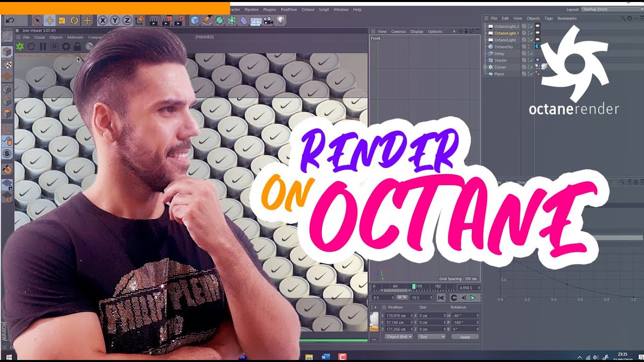Toggle Cloner enabled checkmark
Image resolution: width=644 pixels, height=362 pixels.
click(531, 67)
